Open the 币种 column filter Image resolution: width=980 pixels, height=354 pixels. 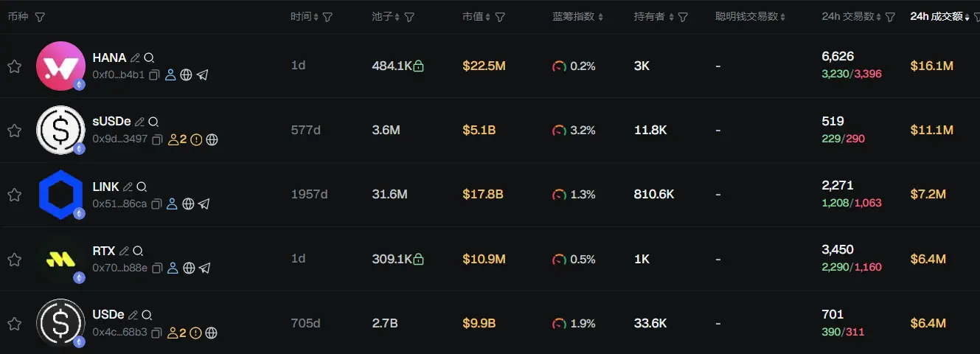click(x=40, y=17)
